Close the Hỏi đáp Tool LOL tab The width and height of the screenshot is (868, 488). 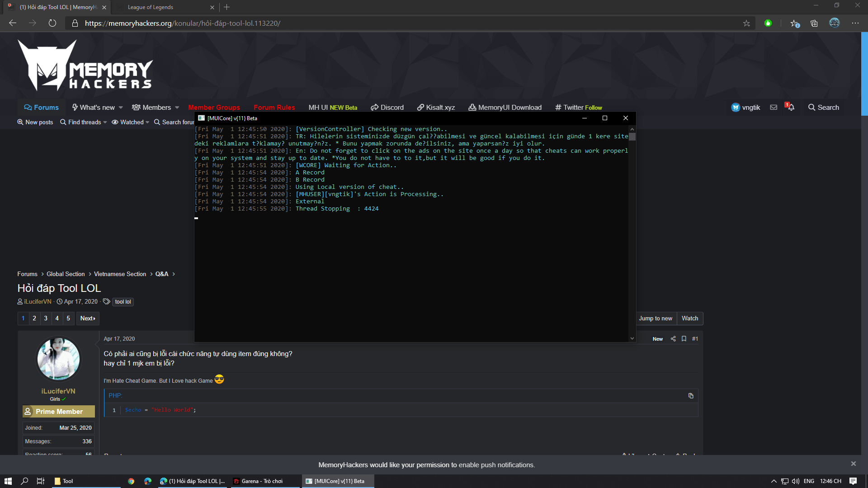pos(104,7)
